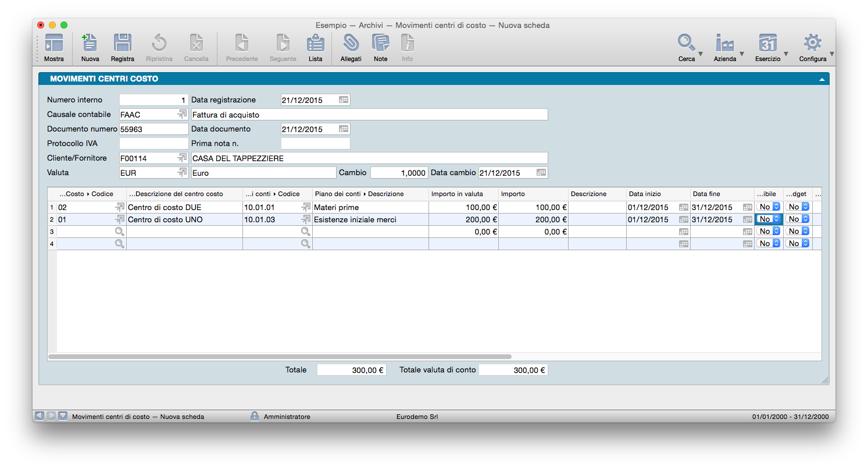Click the Ripristina restore icon
868x469 pixels.
159,44
